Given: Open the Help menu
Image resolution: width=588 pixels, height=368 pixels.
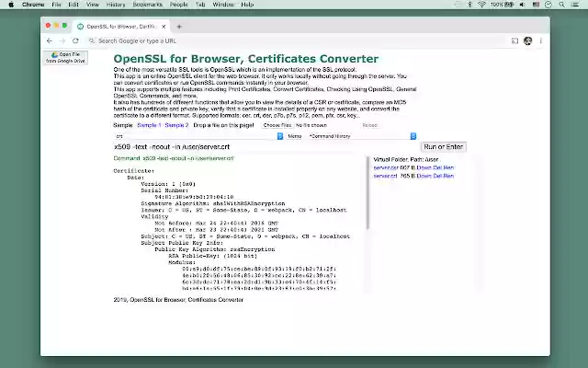Looking at the screenshot, I should click(x=247, y=5).
